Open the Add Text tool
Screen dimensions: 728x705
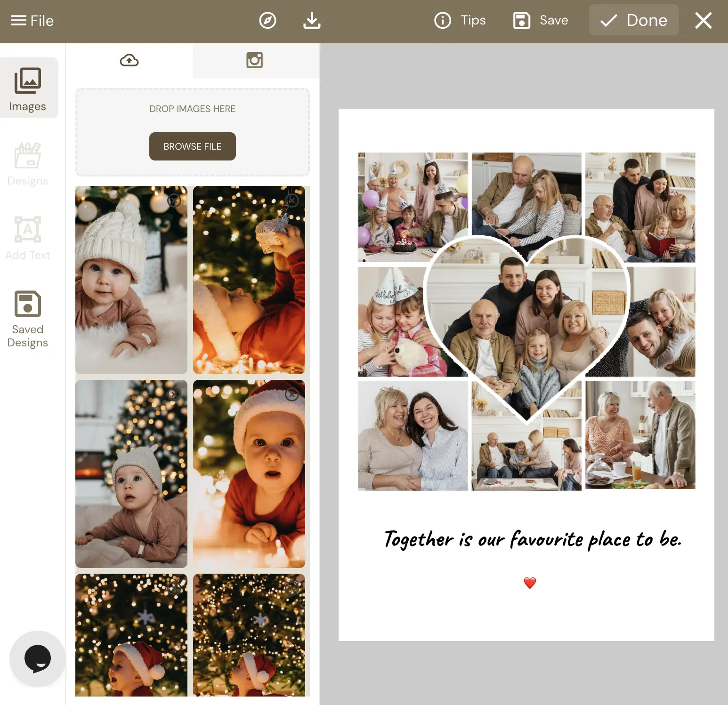point(28,238)
